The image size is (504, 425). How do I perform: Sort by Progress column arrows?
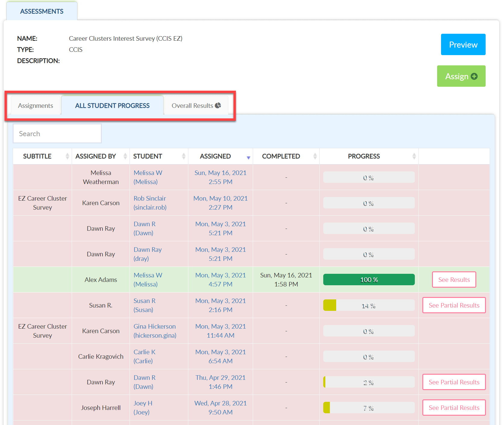pos(414,156)
